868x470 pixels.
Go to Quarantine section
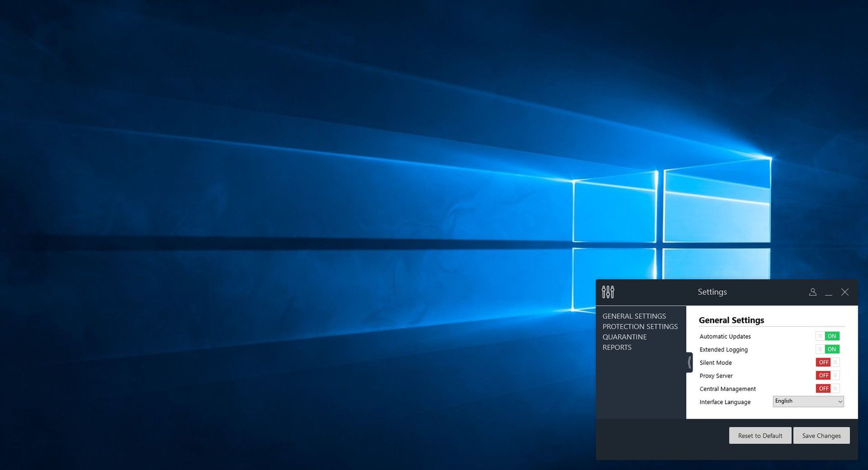(624, 337)
